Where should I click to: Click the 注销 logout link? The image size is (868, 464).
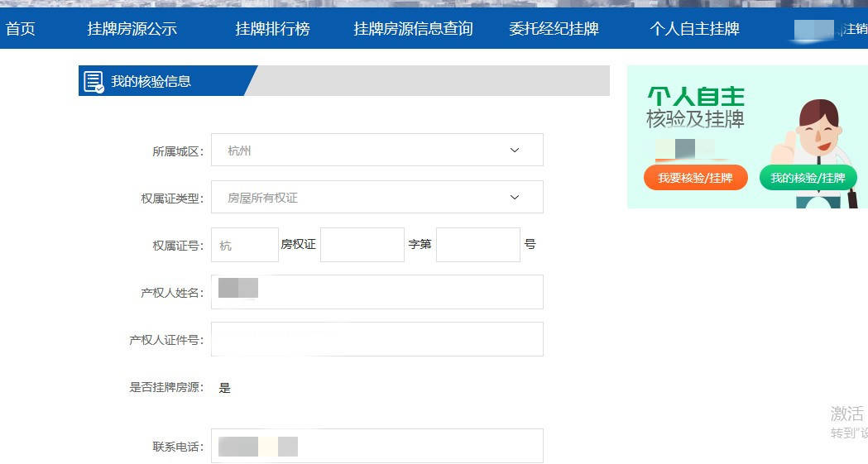[x=856, y=29]
